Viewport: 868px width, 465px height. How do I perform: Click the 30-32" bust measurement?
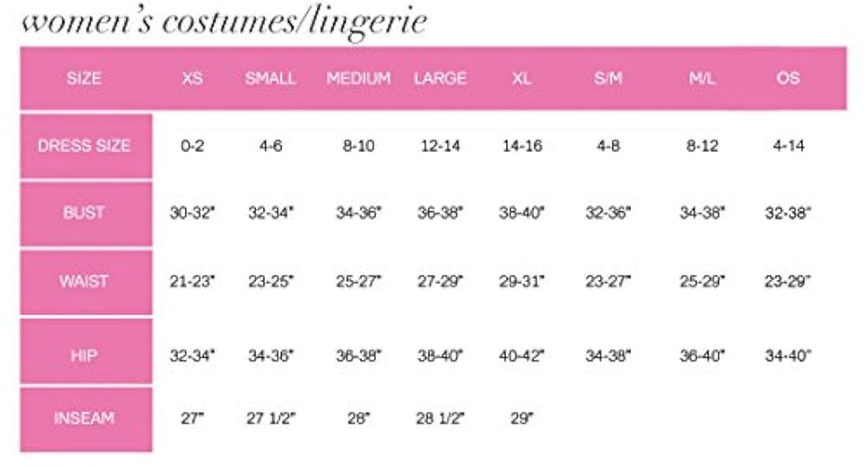coord(193,213)
